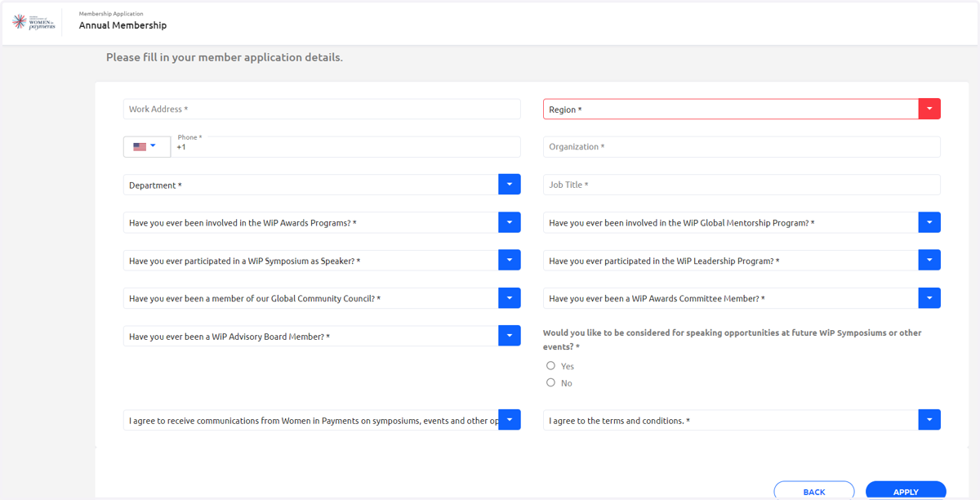Open the Region dropdown arrow
This screenshot has height=500, width=980.
click(x=929, y=109)
